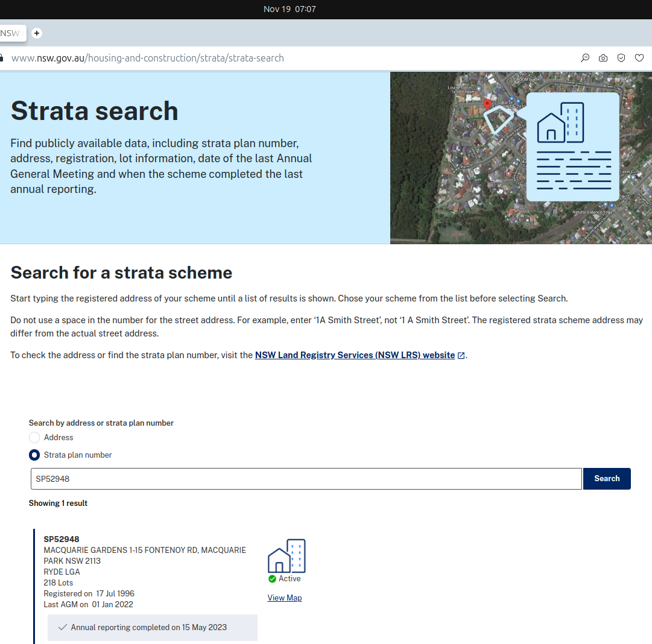Click the Search for a strata scheme heading
The height and width of the screenshot is (644, 652).
[x=121, y=273]
